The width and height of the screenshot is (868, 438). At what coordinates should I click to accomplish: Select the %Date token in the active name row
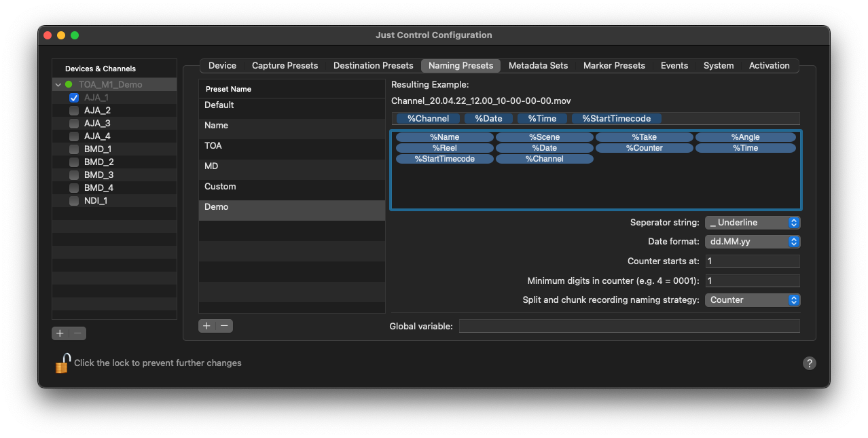[488, 119]
